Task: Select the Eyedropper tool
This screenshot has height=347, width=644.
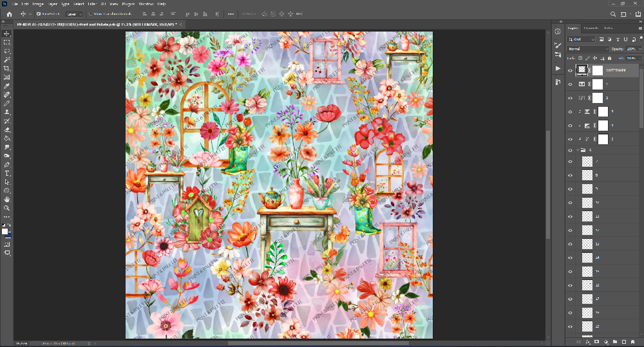Action: click(7, 86)
